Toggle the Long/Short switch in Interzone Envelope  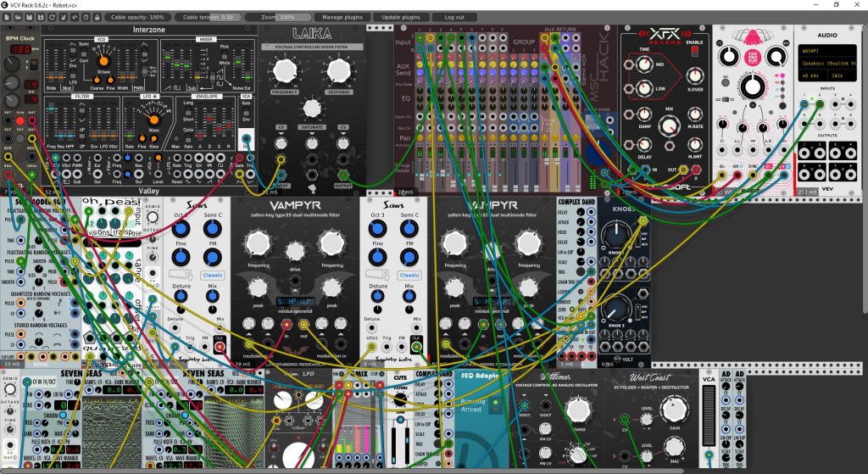[187, 111]
